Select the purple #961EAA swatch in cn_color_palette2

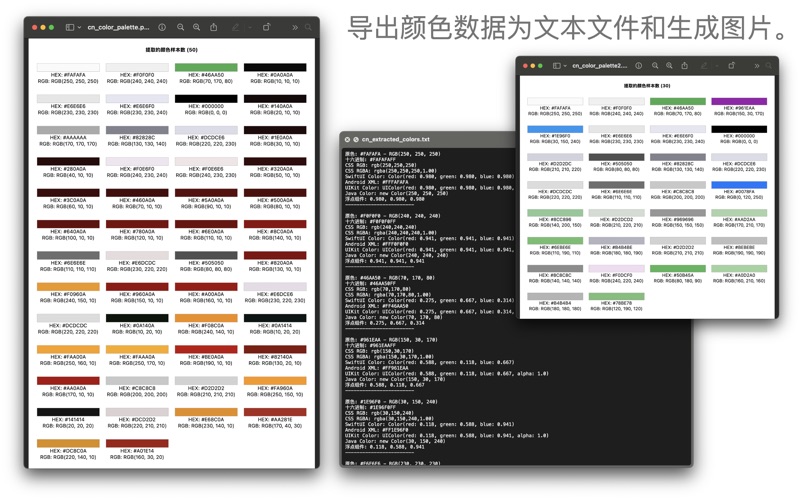click(737, 101)
